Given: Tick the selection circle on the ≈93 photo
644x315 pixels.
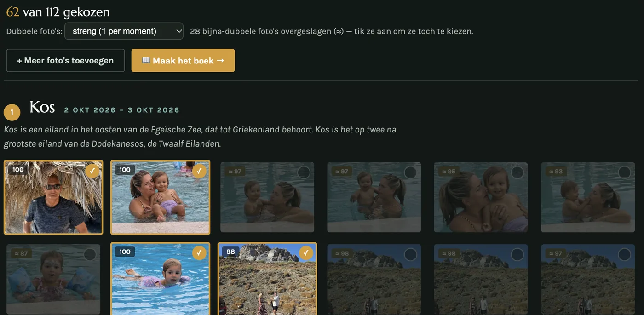Looking at the screenshot, I should 624,172.
